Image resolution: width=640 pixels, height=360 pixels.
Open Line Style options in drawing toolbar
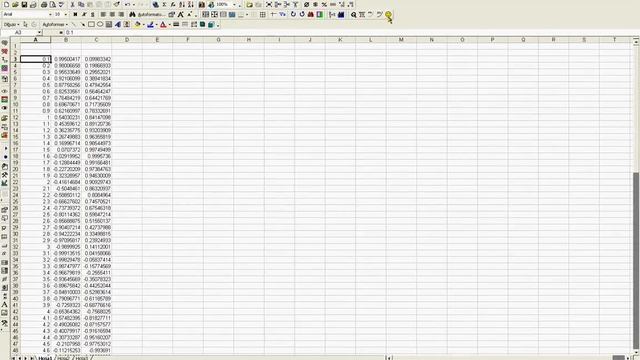(176, 24)
